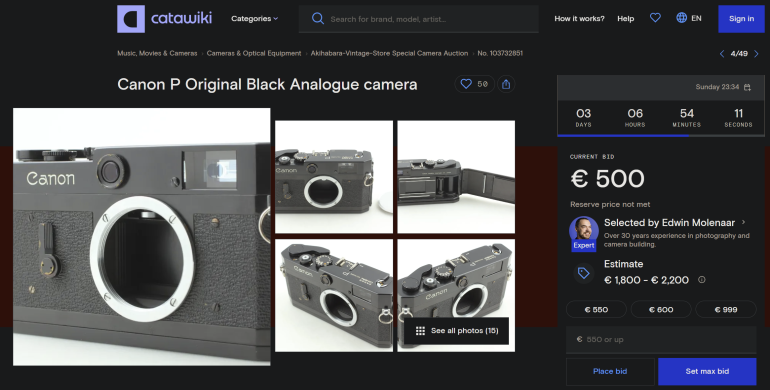Toggle favourite heart with 50 likes
770x390 pixels.
click(474, 84)
